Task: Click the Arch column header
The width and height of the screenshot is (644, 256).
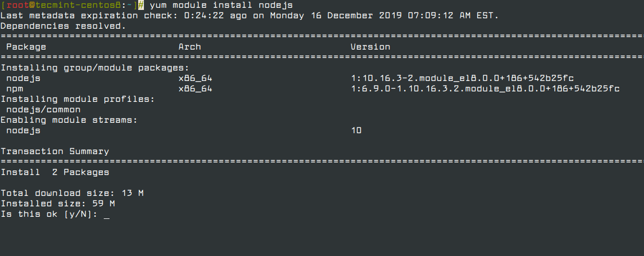Action: coord(189,47)
